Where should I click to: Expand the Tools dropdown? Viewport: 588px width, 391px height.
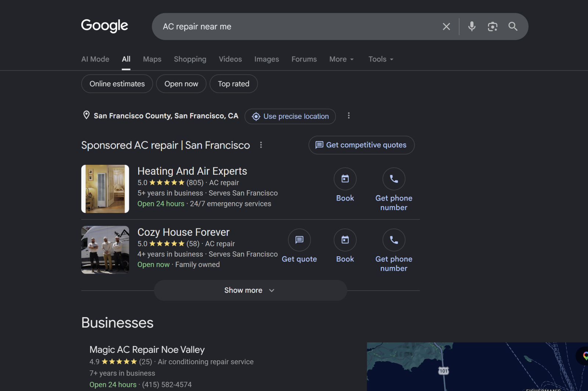tap(381, 59)
